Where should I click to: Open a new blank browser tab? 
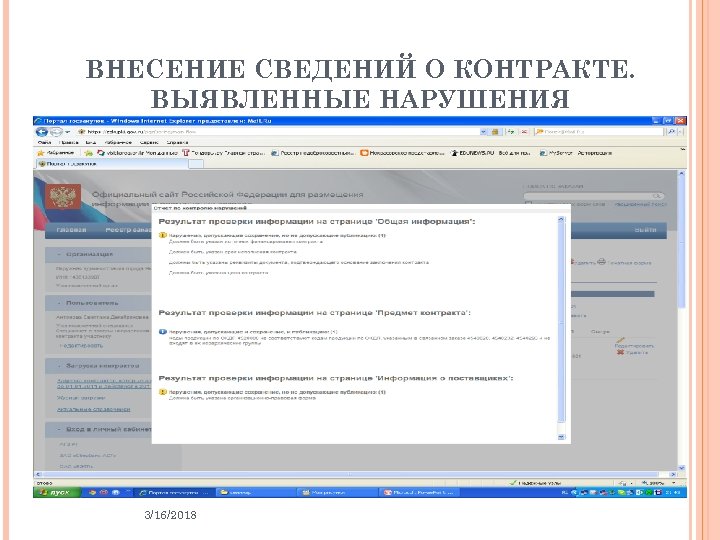coord(196,164)
